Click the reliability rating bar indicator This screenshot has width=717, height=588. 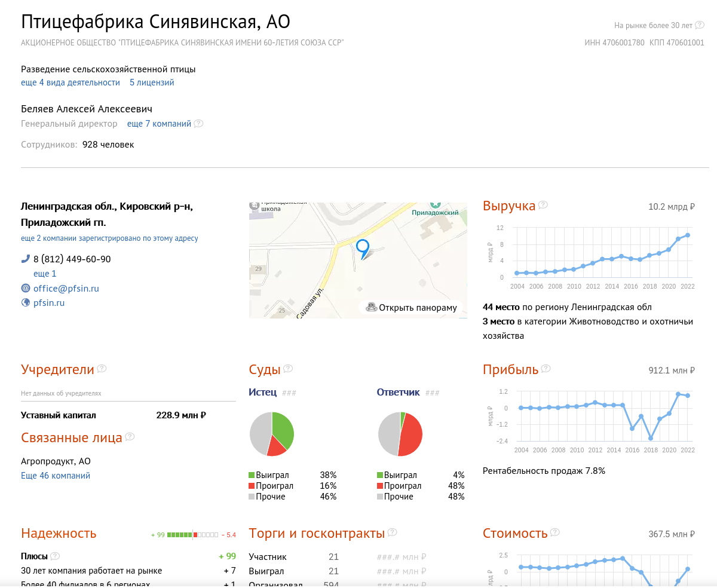(x=194, y=534)
